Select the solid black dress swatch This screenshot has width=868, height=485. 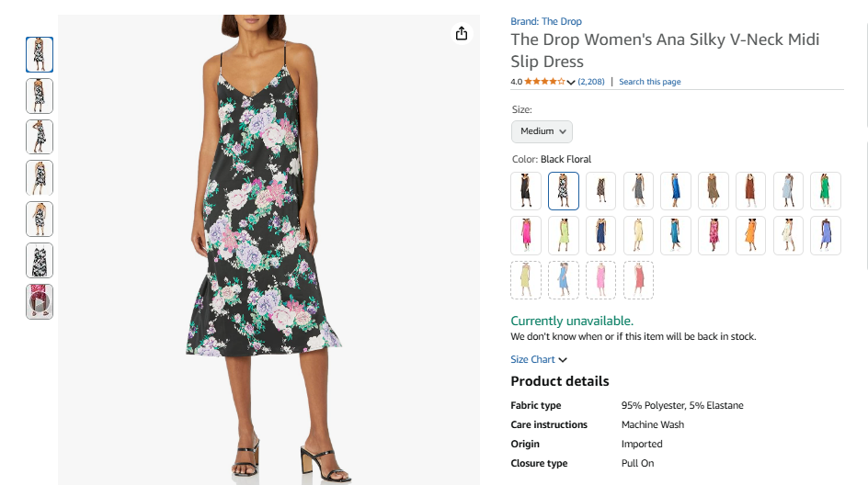pos(526,191)
